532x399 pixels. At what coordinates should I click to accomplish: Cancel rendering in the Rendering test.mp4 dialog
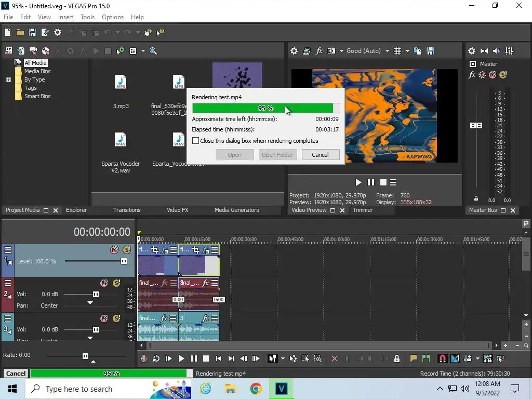point(320,155)
